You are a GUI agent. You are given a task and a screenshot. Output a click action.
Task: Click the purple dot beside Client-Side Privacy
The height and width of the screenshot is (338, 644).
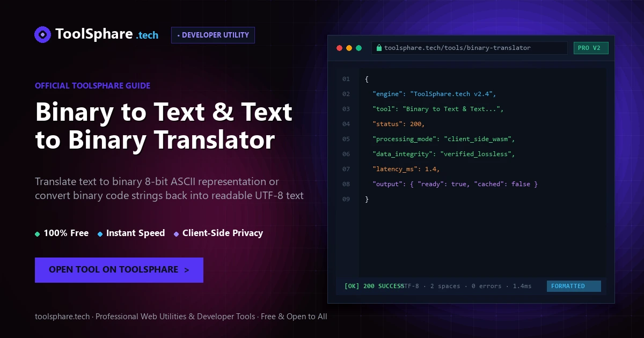point(176,234)
